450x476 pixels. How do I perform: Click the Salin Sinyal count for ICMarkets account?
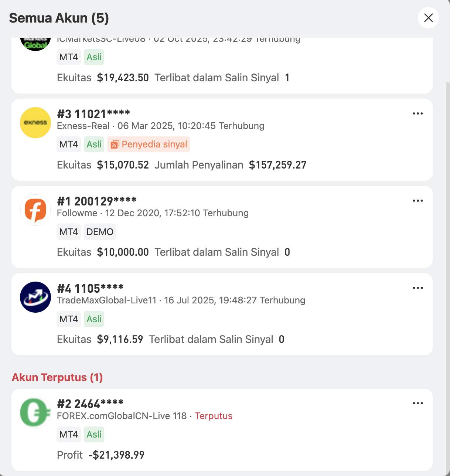(287, 78)
